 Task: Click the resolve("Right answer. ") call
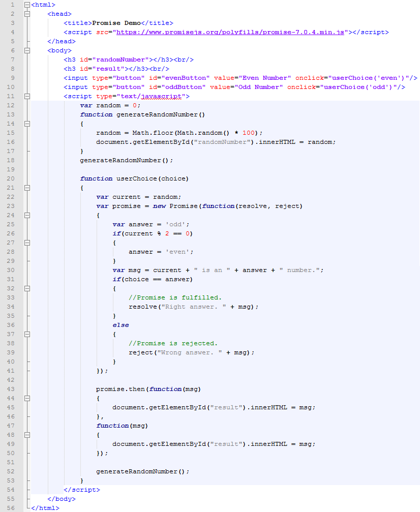[x=193, y=307]
